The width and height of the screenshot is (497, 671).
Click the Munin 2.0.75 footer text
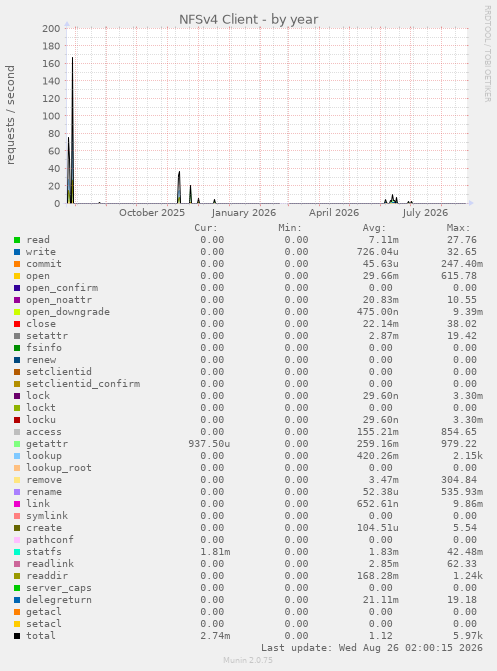248,660
